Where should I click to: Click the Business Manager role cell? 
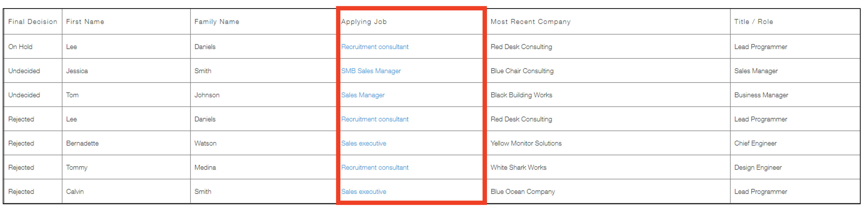pyautogui.click(x=761, y=95)
